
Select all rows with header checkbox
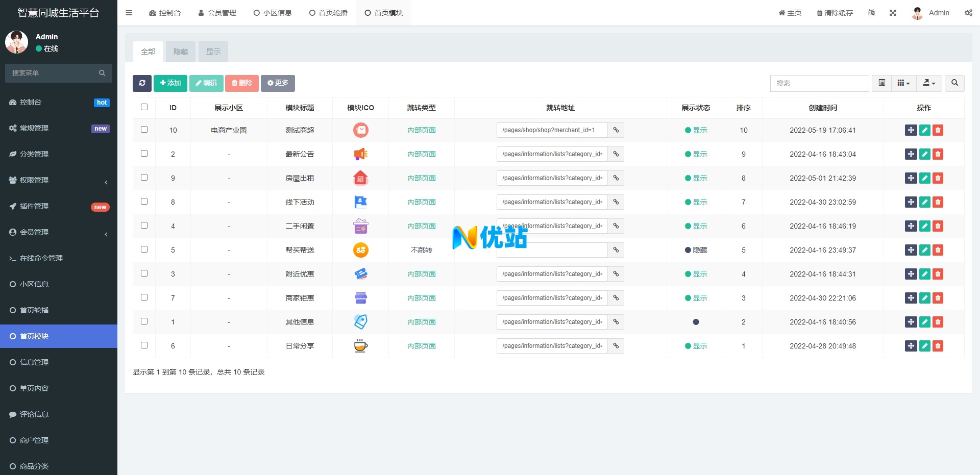(x=144, y=107)
